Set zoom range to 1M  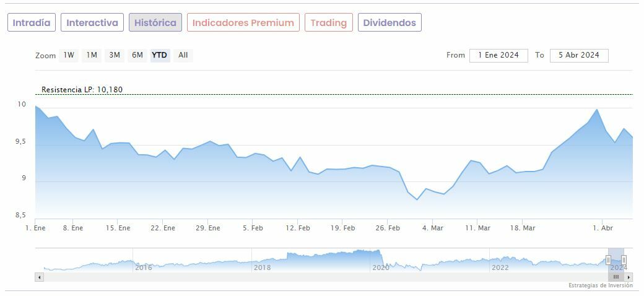coord(92,55)
